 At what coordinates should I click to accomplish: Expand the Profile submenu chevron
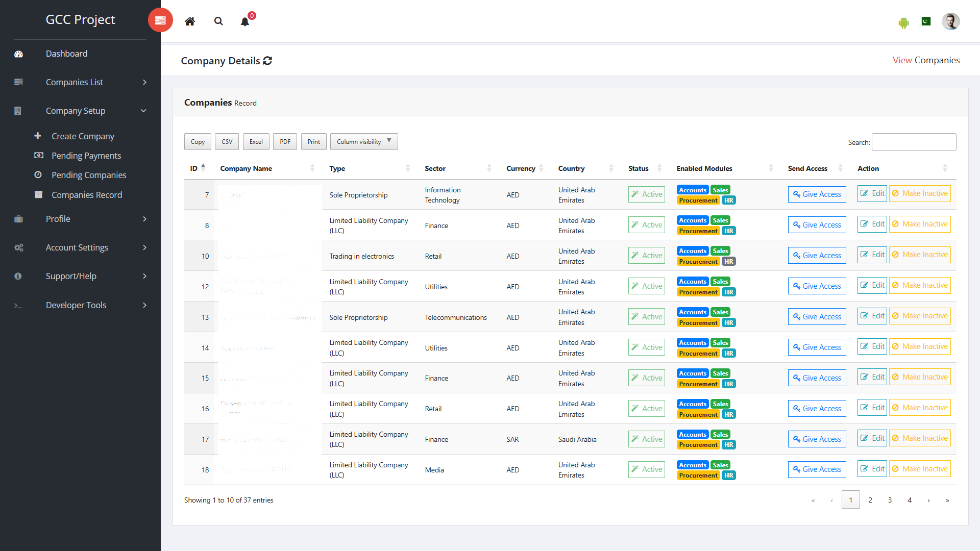tap(145, 219)
